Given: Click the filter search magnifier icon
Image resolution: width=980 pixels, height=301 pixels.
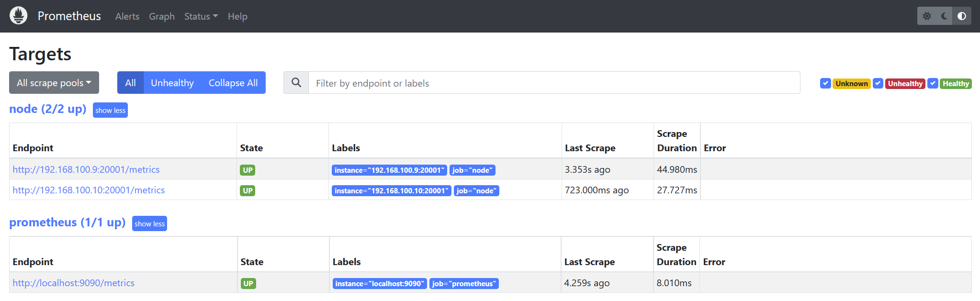Looking at the screenshot, I should [x=296, y=83].
